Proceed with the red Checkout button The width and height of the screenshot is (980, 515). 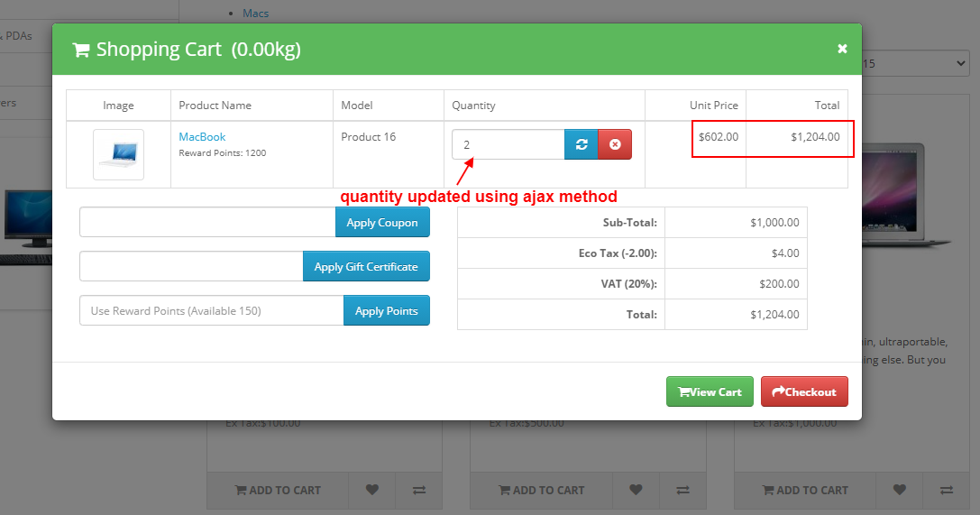804,391
